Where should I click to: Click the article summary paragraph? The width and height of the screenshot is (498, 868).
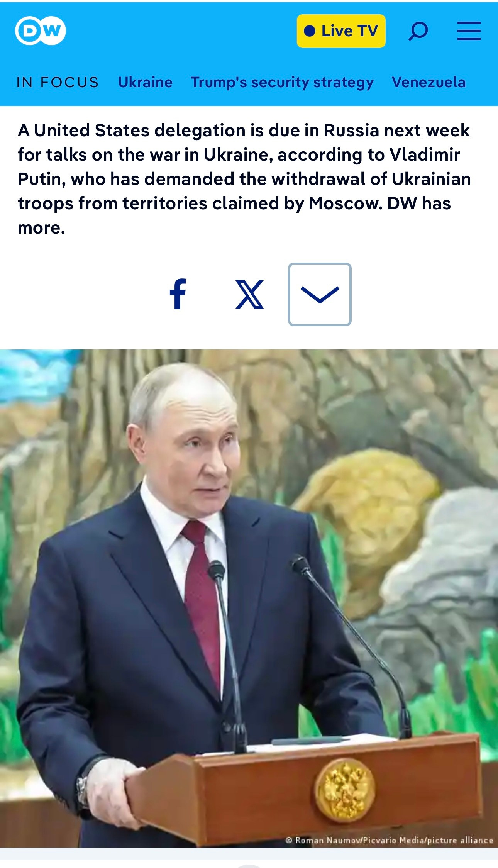[x=244, y=179]
